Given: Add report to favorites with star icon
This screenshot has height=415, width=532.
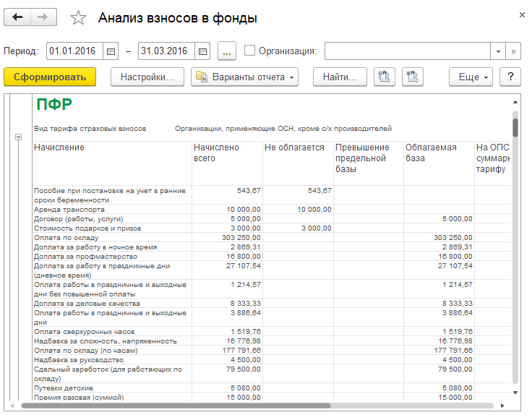Looking at the screenshot, I should [79, 18].
